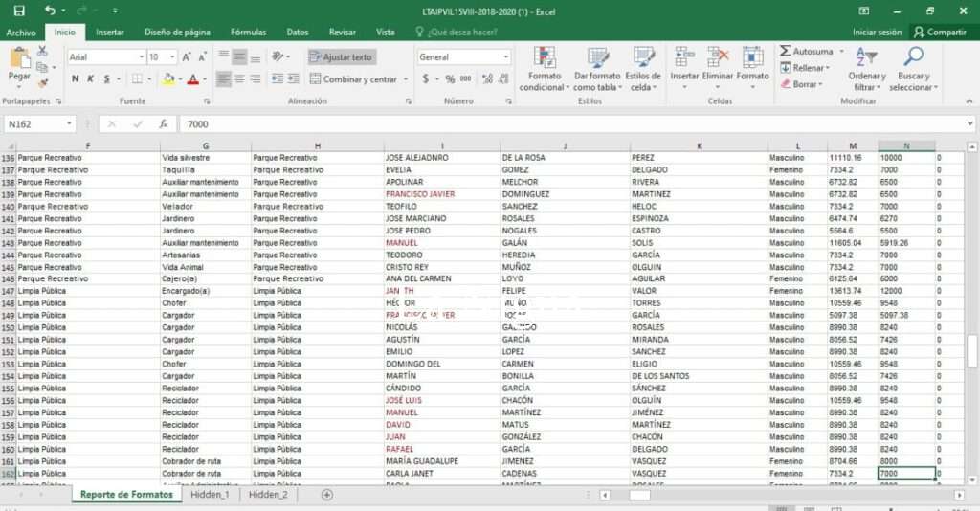Open the Arial font name dropdown
The width and height of the screenshot is (980, 511).
[x=140, y=57]
